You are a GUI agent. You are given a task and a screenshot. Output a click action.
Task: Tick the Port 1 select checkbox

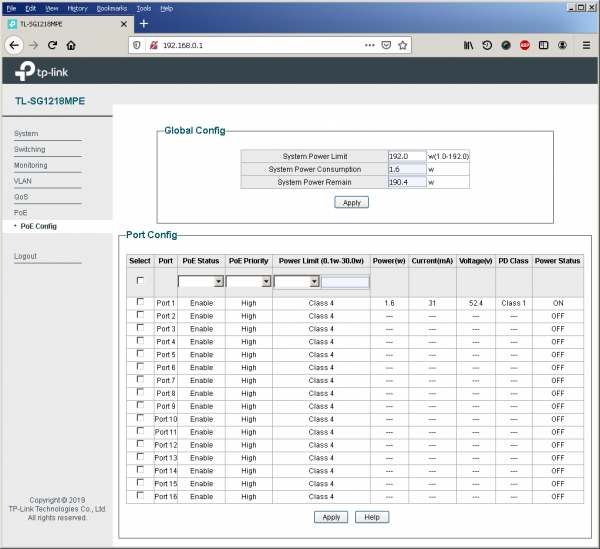(140, 302)
